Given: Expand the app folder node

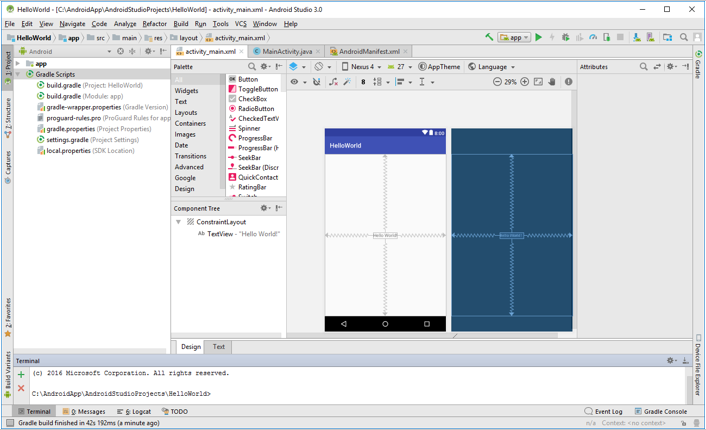Looking at the screenshot, I should pos(18,63).
